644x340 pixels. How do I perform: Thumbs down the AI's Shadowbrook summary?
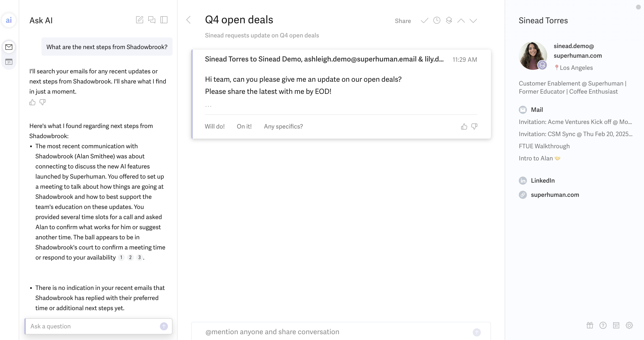(x=42, y=102)
